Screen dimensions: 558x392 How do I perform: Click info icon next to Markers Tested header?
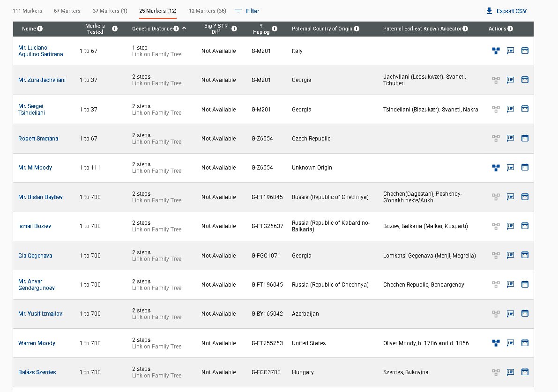coord(115,29)
